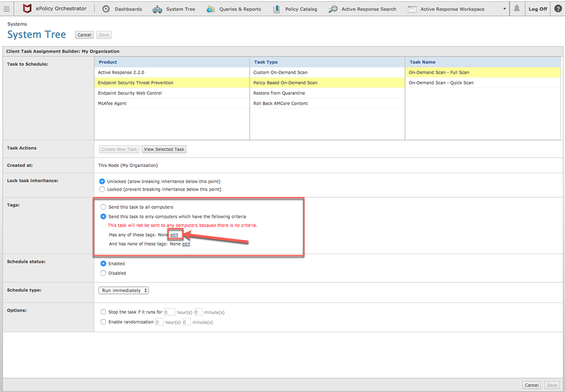Select Policy Based On-Demand Scan task type
Viewport: 565px width, 392px height.
[x=327, y=83]
